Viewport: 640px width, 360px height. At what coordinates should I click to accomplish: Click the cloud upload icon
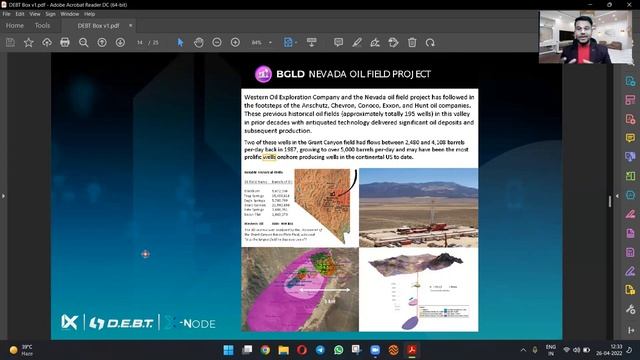tap(47, 42)
